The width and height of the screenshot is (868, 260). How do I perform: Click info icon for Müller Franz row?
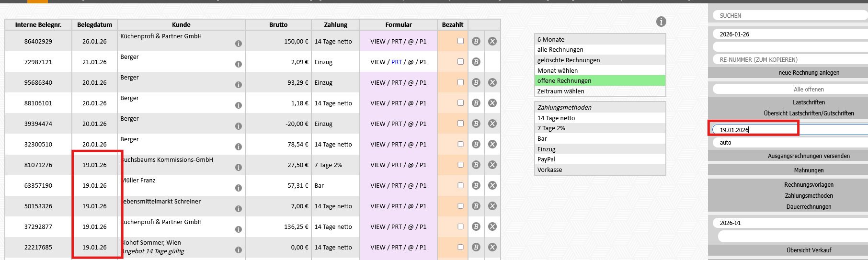click(238, 188)
